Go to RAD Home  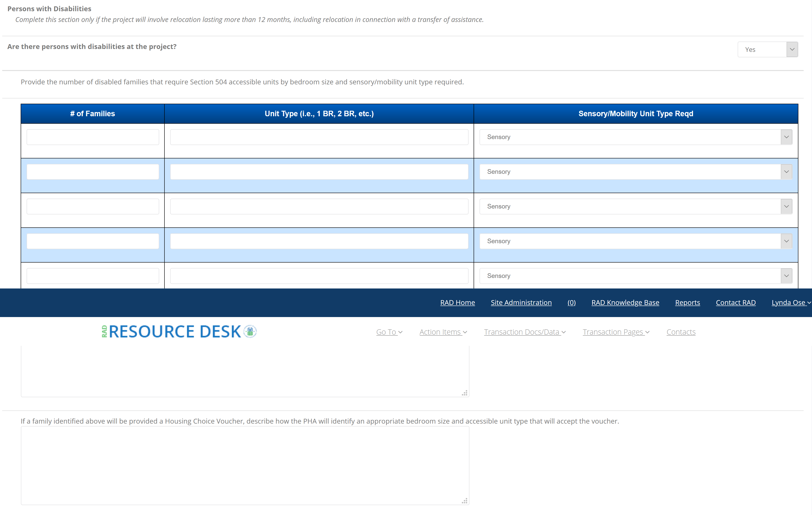click(457, 303)
